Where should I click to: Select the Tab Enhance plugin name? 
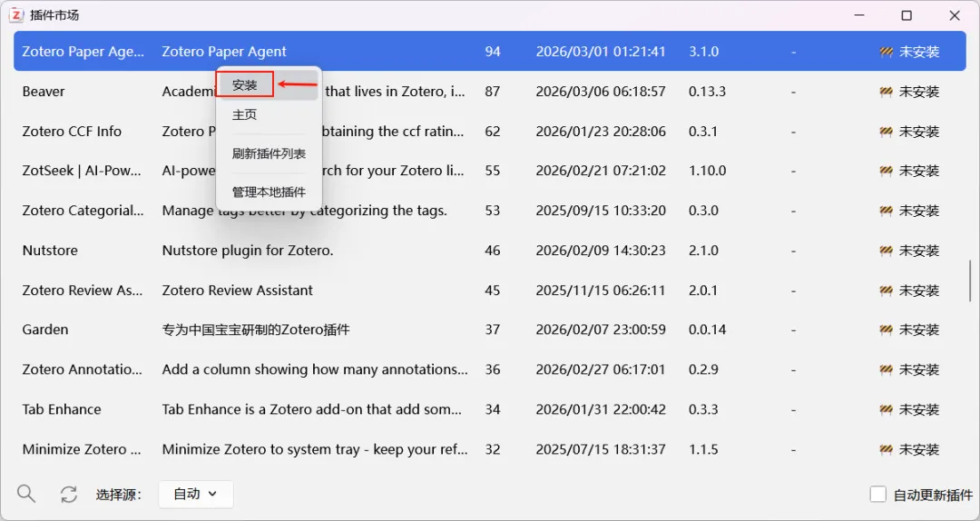(62, 409)
